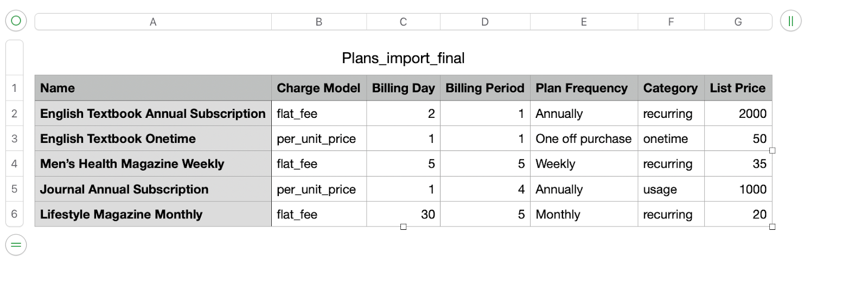The height and width of the screenshot is (308, 868).
Task: Select column G header
Action: pyautogui.click(x=738, y=22)
